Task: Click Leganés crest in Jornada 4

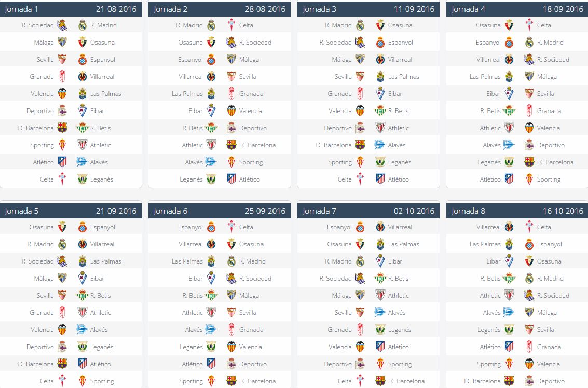Action: (509, 162)
